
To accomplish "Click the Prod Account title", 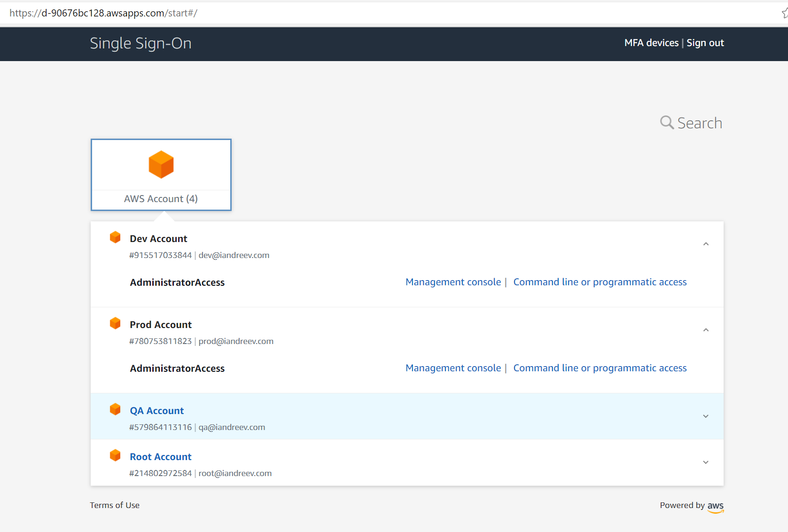I will (161, 325).
